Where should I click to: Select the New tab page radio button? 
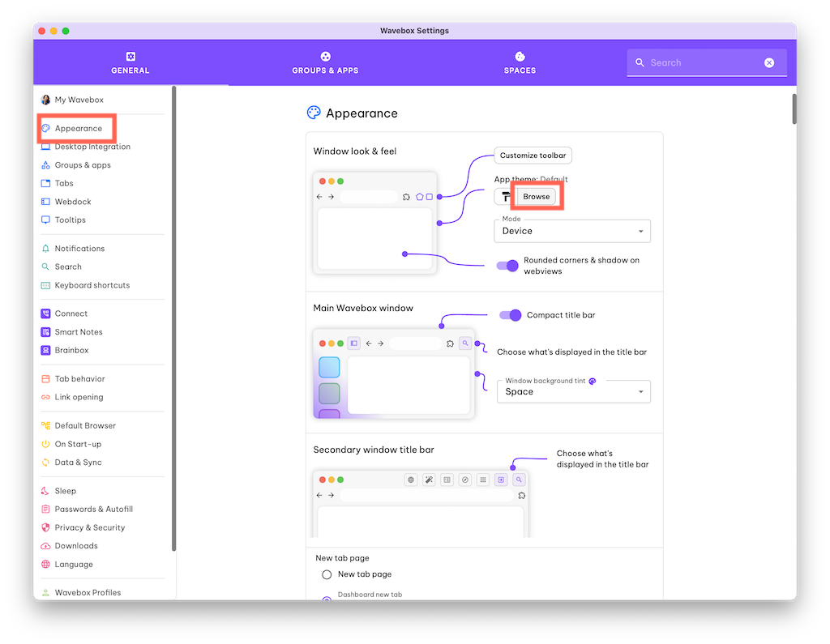[x=327, y=574]
